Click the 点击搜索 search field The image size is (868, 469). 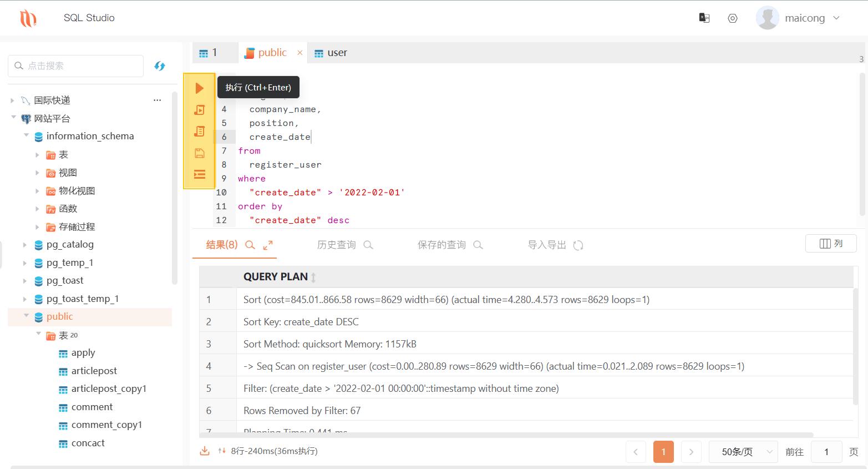click(x=75, y=65)
